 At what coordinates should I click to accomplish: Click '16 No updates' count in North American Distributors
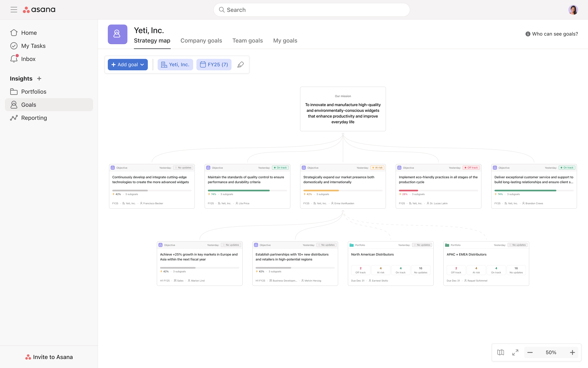click(x=421, y=270)
